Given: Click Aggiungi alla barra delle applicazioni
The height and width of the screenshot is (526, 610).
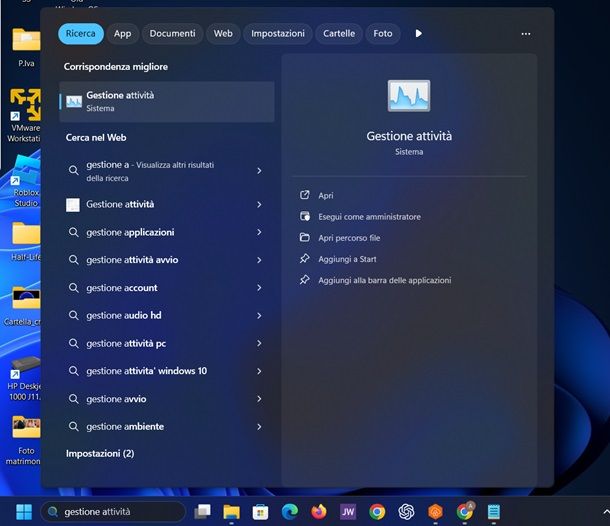Looking at the screenshot, I should 384,280.
